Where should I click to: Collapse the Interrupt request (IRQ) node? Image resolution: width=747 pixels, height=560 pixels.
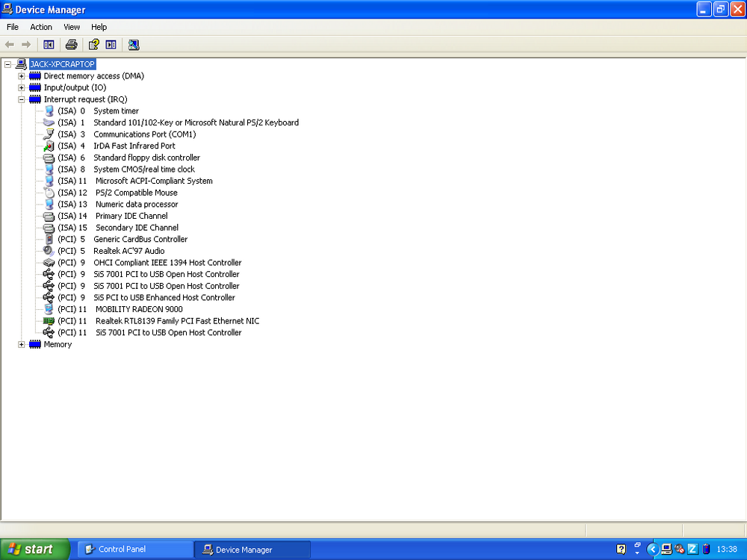pyautogui.click(x=22, y=99)
